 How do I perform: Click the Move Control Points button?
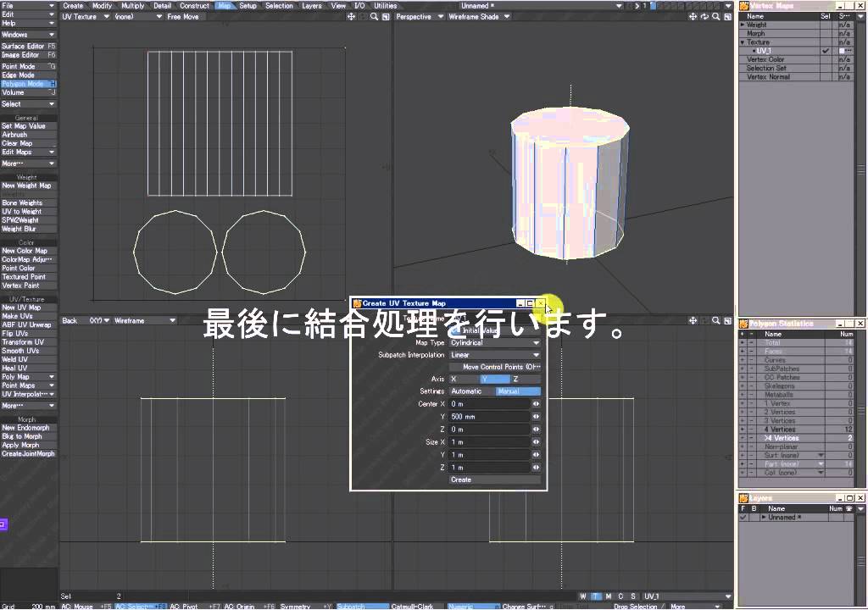495,367
